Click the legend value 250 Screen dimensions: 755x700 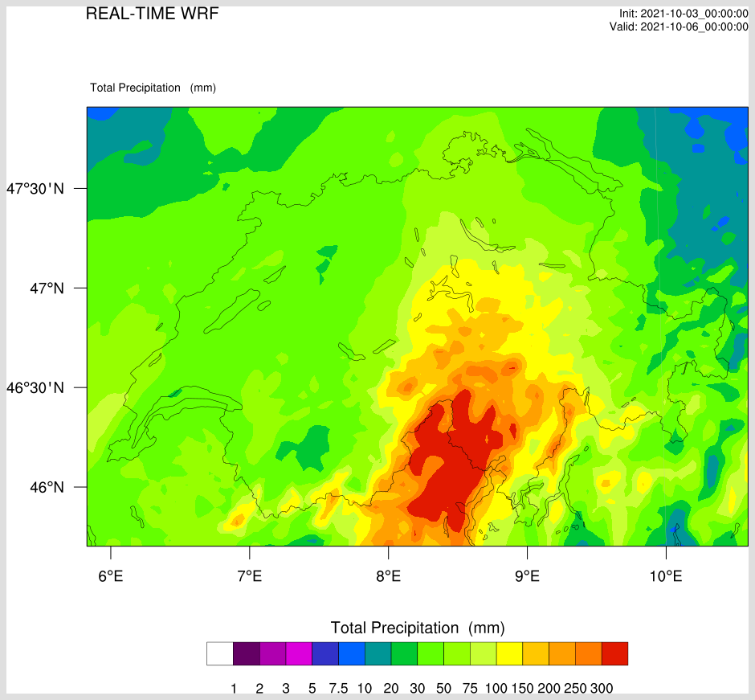tap(575, 689)
